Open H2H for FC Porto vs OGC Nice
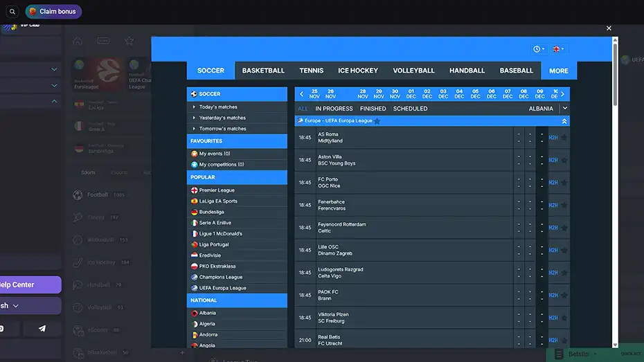This screenshot has width=644, height=362. pyautogui.click(x=553, y=183)
